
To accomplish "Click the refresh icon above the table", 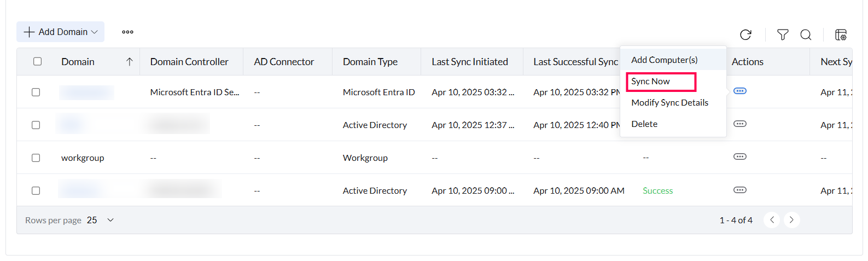I will tap(745, 35).
